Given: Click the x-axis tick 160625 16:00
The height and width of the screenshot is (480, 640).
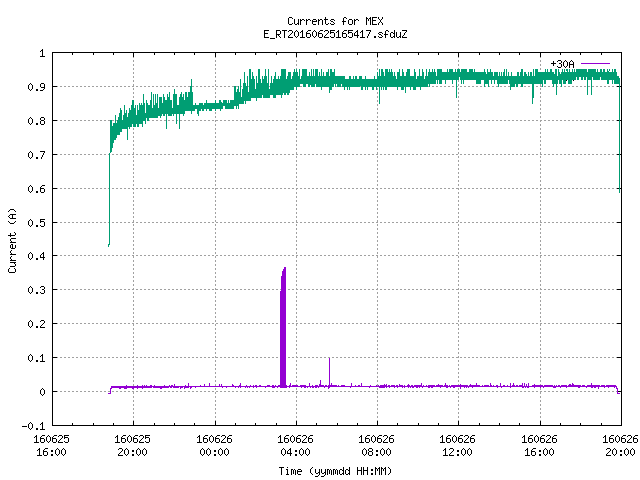Looking at the screenshot, I should click(51, 445).
